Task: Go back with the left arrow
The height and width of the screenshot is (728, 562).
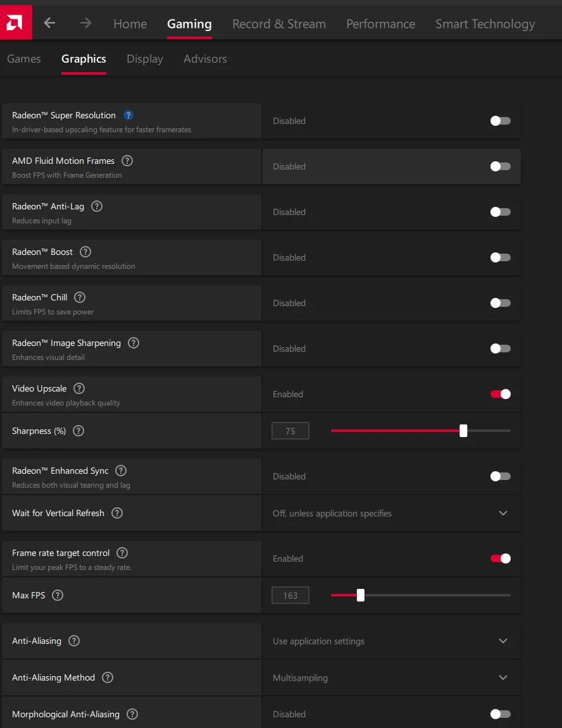Action: click(x=49, y=23)
